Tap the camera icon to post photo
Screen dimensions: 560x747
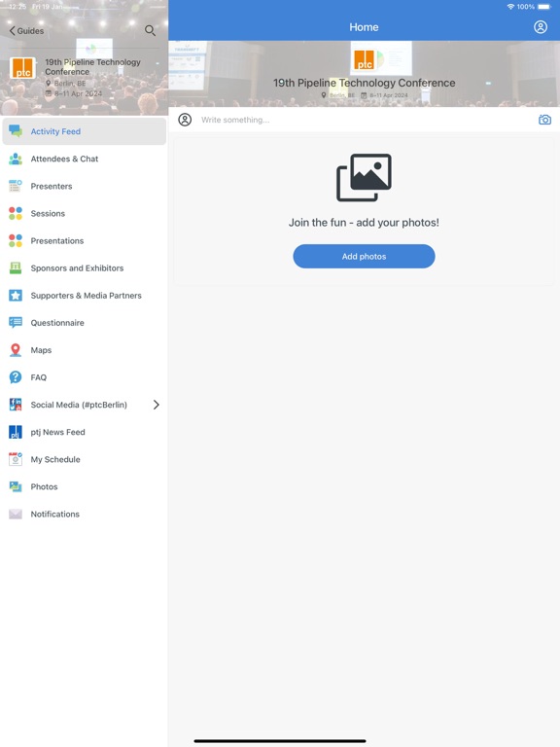coord(544,120)
